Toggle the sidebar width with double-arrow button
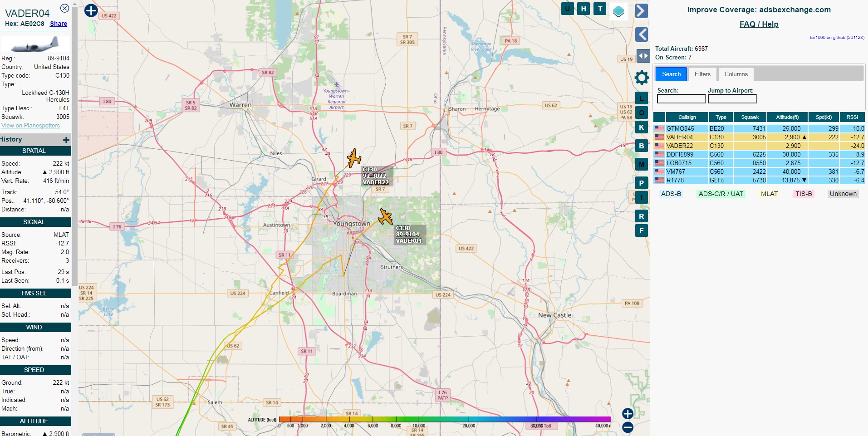 [643, 56]
